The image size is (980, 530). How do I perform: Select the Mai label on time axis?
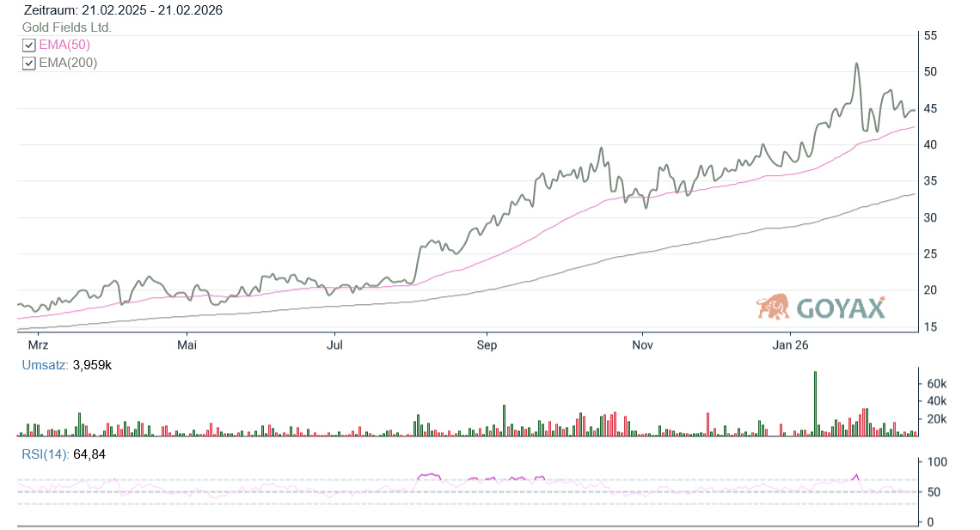[187, 345]
